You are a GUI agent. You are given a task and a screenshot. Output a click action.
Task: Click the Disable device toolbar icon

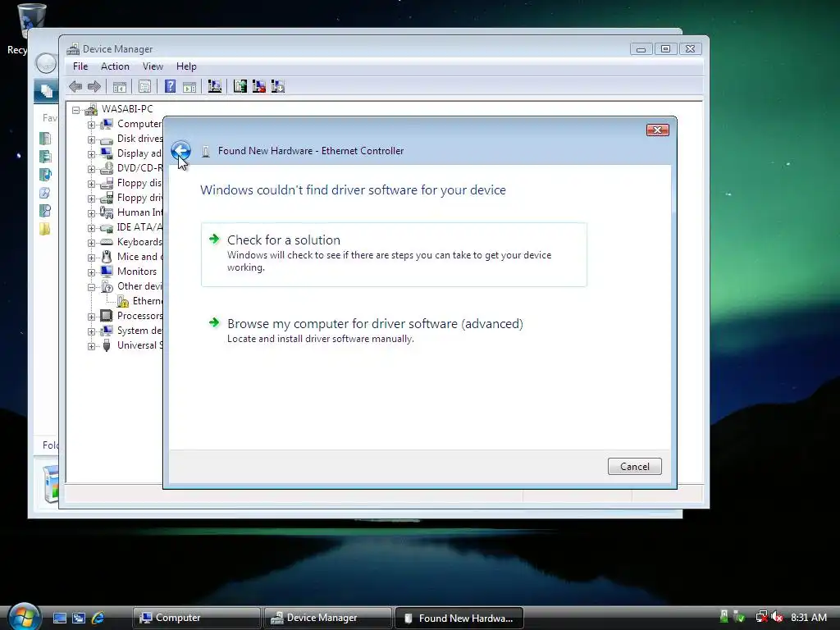[277, 86]
